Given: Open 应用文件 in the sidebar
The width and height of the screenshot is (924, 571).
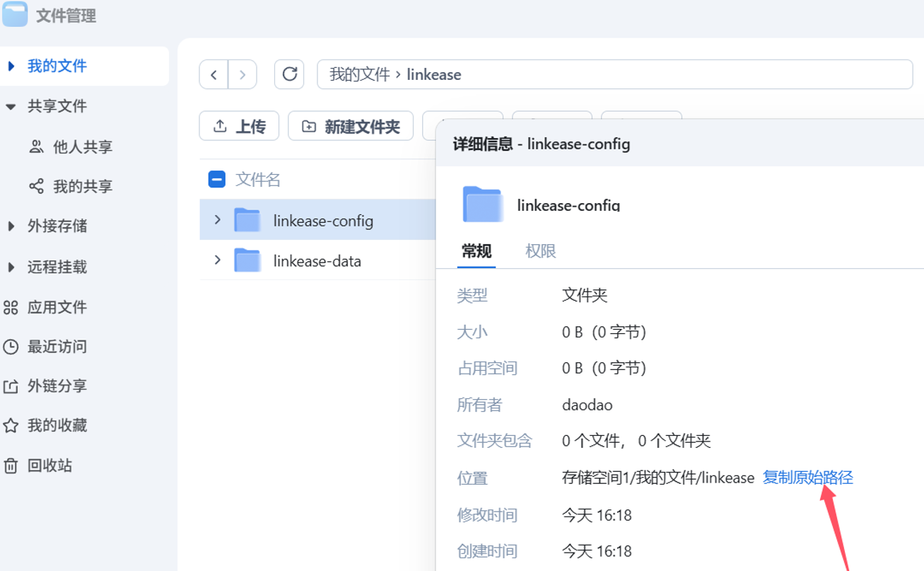Looking at the screenshot, I should pos(45,307).
